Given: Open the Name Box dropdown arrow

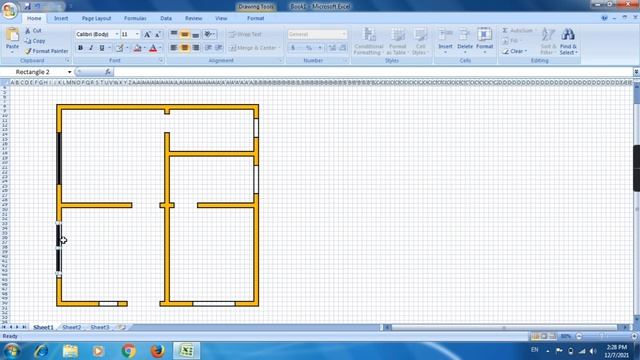Looking at the screenshot, I should click(x=69, y=72).
